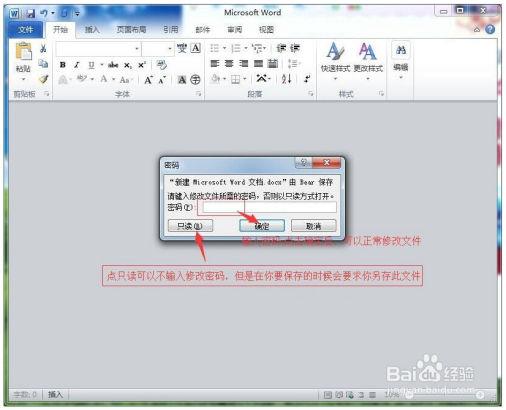This screenshot has width=506, height=410.
Task: Click the Quick Styles (快速样式) icon
Action: (x=335, y=51)
